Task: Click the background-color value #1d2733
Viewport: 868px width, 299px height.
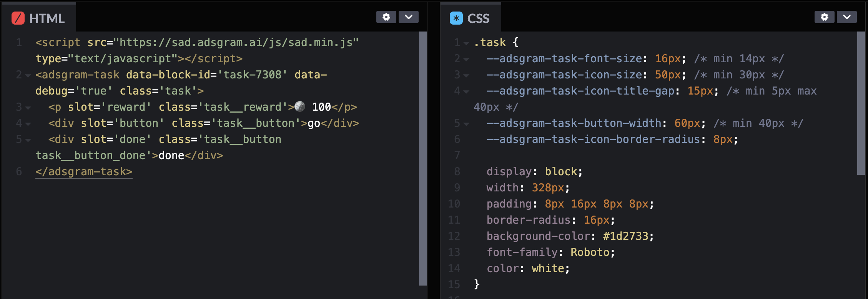Action: tap(625, 236)
